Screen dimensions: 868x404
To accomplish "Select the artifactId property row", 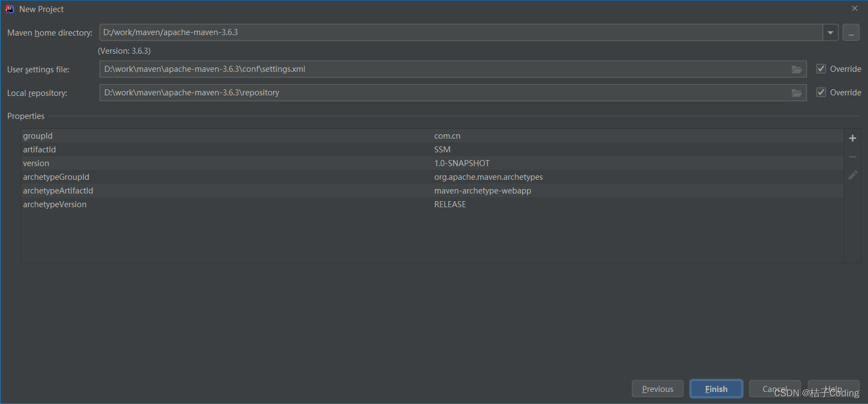I will click(432, 150).
